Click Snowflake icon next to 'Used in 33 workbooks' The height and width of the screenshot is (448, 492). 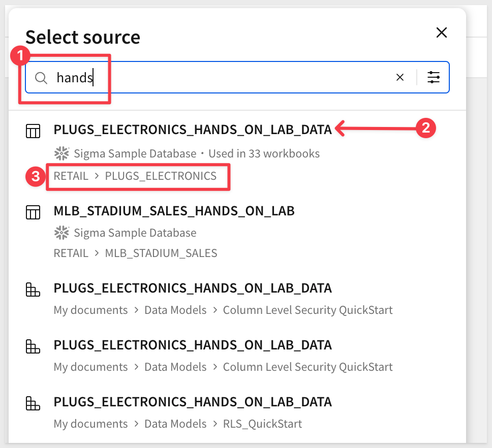click(61, 153)
